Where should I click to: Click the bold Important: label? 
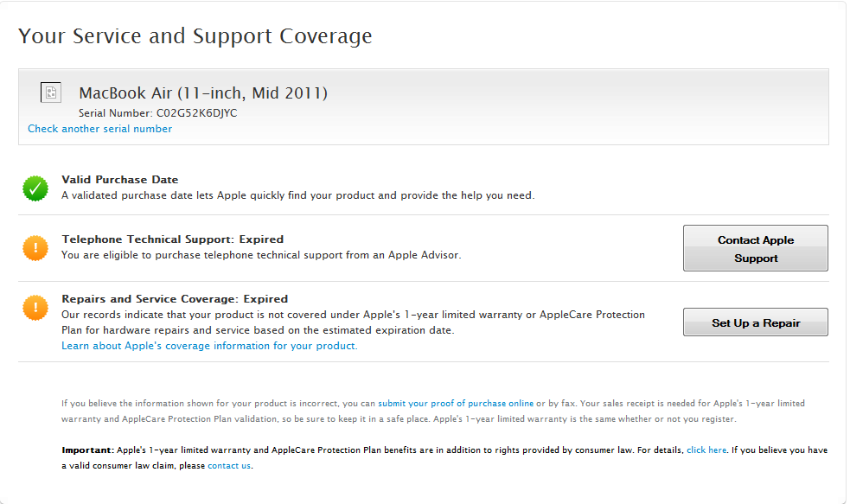[87, 450]
